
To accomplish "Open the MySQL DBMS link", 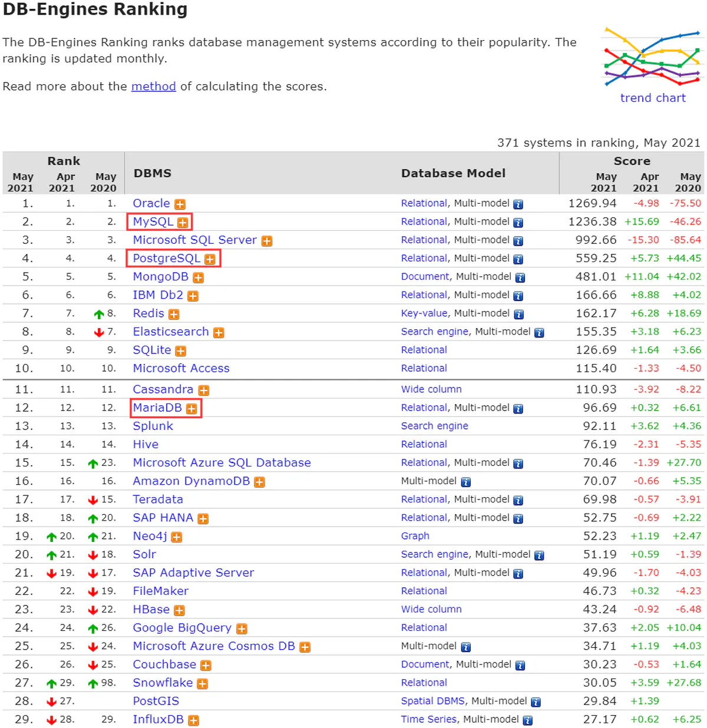I will tap(153, 221).
